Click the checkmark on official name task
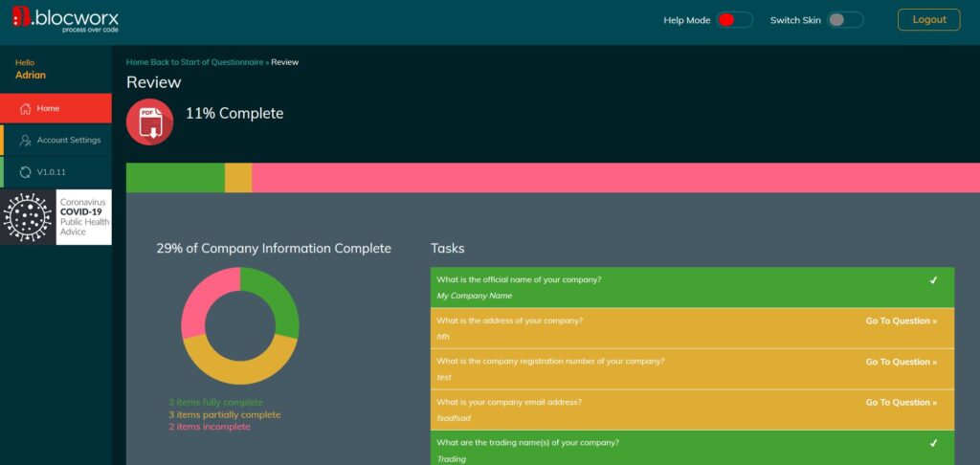Image resolution: width=980 pixels, height=465 pixels. click(x=933, y=280)
